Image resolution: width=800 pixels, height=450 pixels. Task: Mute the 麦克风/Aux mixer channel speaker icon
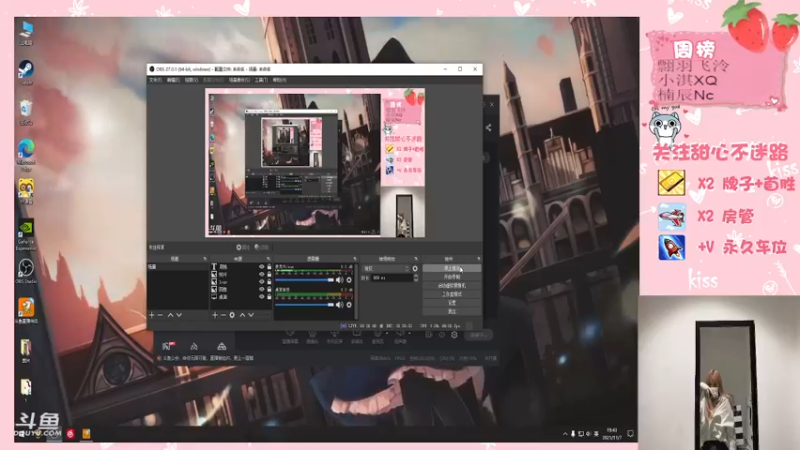[340, 280]
